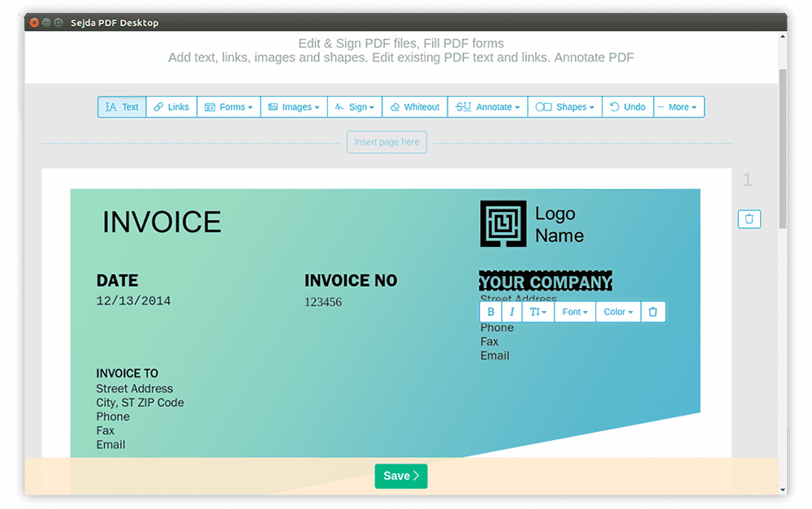Open the Font dropdown

coord(575,312)
